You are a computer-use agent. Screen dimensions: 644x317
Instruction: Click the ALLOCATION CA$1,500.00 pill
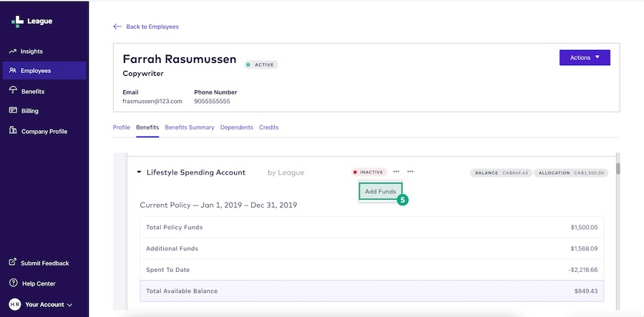pyautogui.click(x=571, y=173)
